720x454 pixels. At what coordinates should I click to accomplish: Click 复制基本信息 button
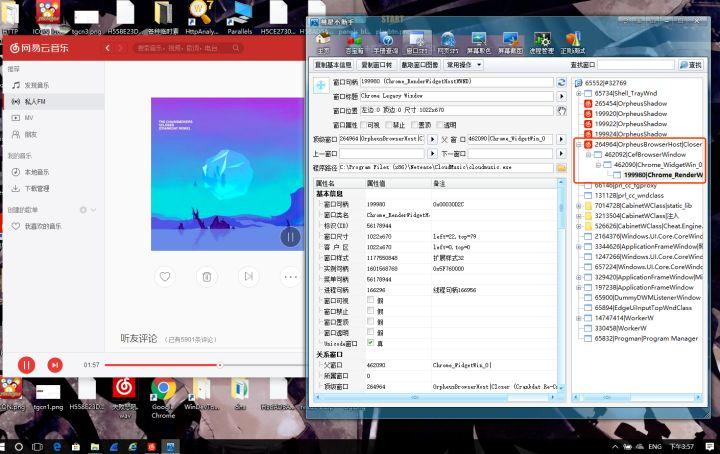pos(333,65)
